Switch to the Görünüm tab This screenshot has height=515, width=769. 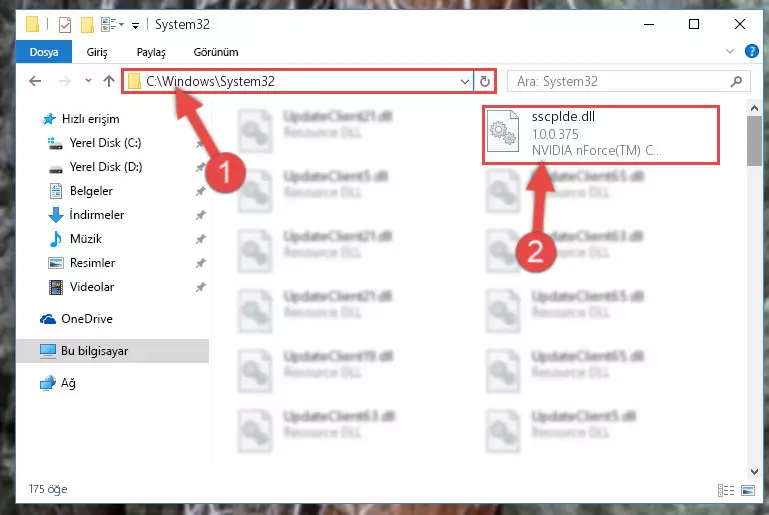[216, 52]
